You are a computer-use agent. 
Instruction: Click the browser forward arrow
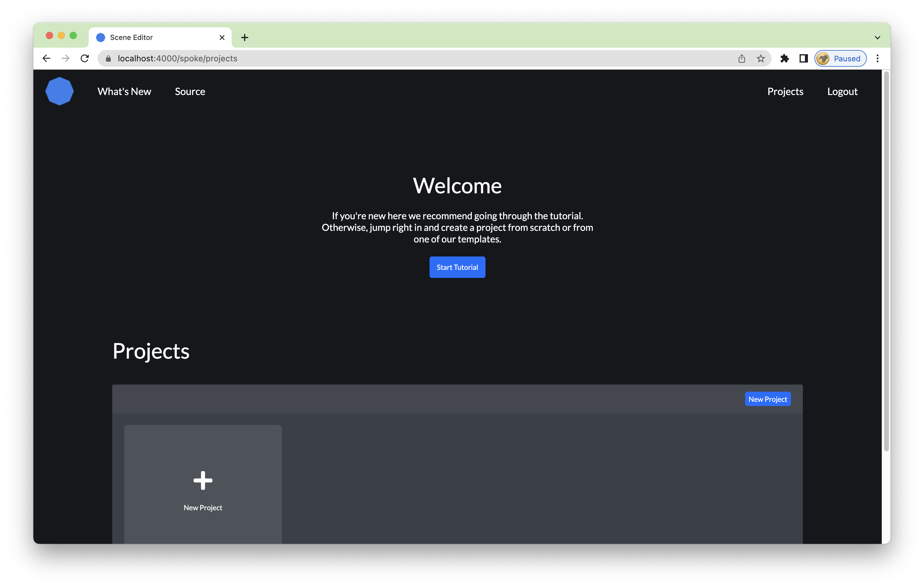65,58
